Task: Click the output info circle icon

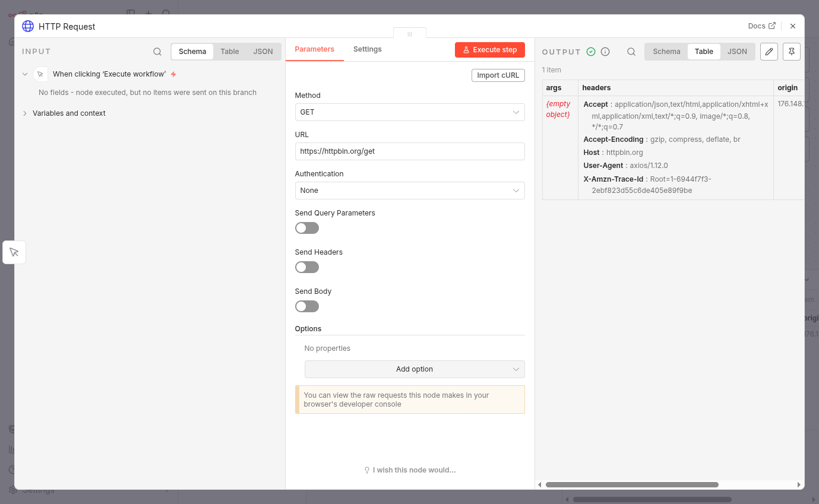Action: (605, 52)
